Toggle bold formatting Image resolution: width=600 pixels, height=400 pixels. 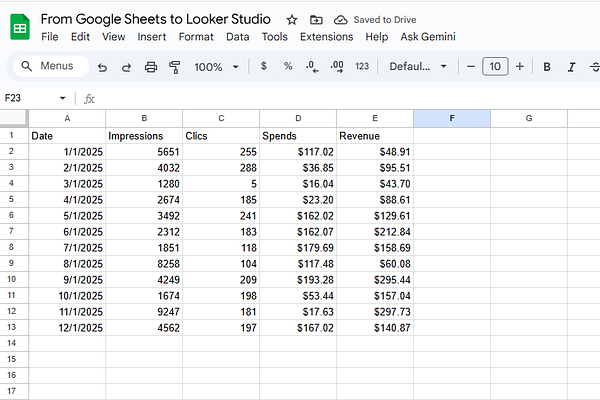[547, 67]
